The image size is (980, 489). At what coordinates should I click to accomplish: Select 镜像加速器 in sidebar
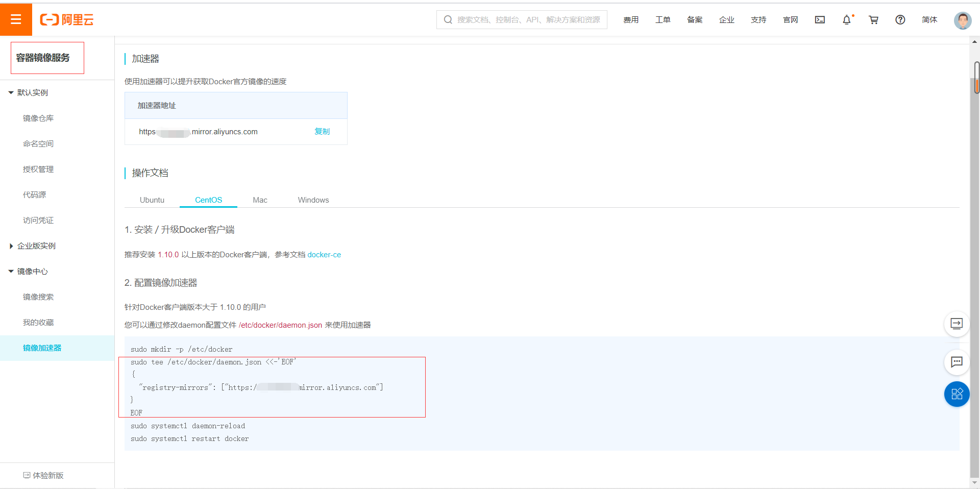tap(57, 348)
